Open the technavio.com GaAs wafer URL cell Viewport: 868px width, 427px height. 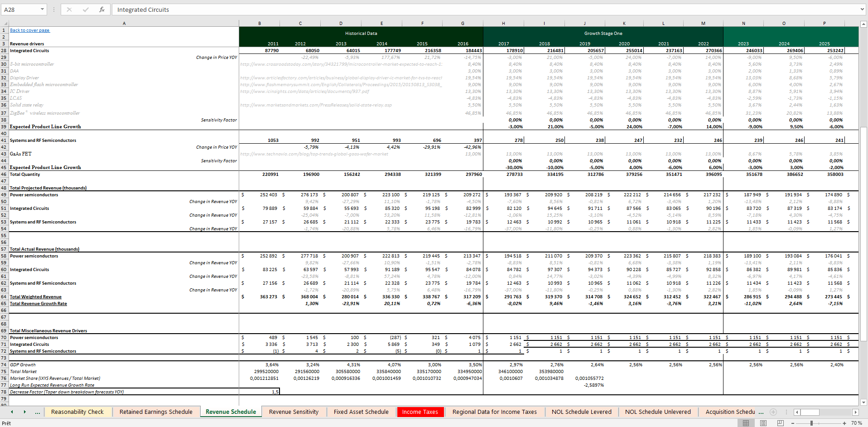314,154
